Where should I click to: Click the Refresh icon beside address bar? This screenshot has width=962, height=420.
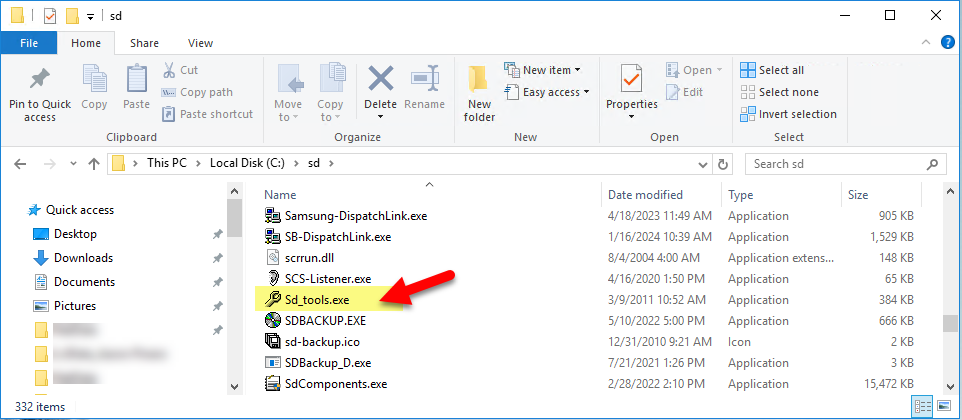coord(724,163)
